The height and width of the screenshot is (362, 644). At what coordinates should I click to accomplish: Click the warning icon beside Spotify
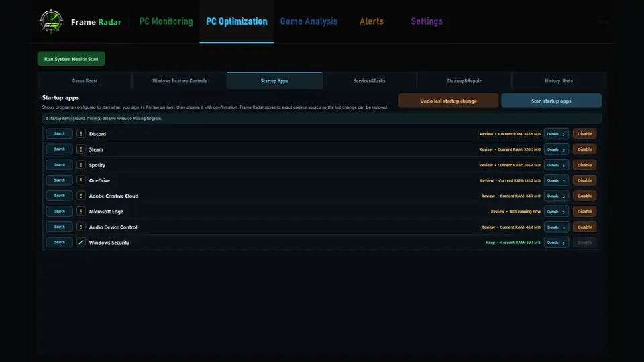click(x=81, y=165)
